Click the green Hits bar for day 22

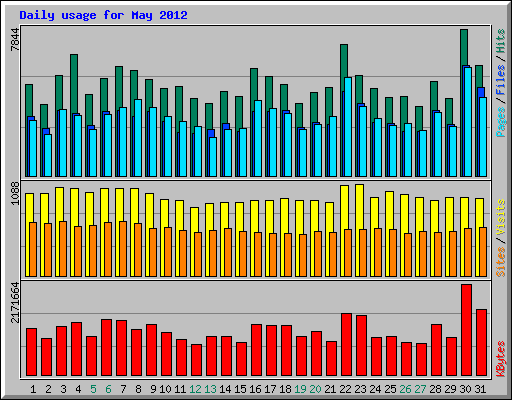[x=344, y=61]
